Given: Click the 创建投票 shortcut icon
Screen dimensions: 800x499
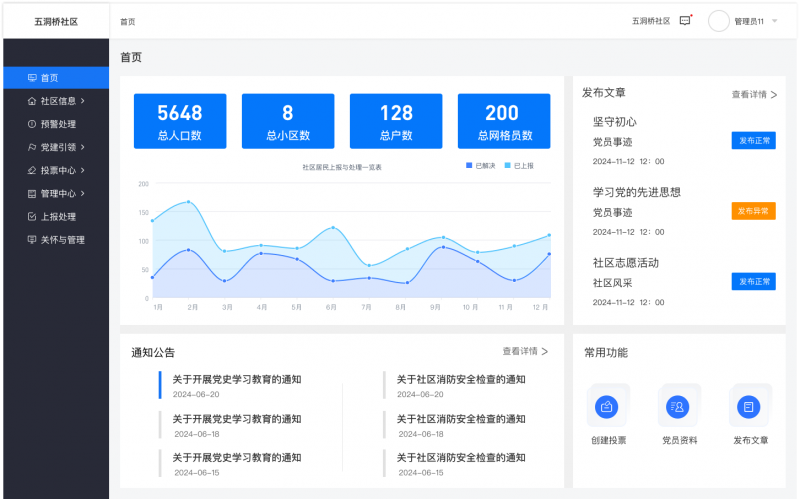Looking at the screenshot, I should coord(608,406).
